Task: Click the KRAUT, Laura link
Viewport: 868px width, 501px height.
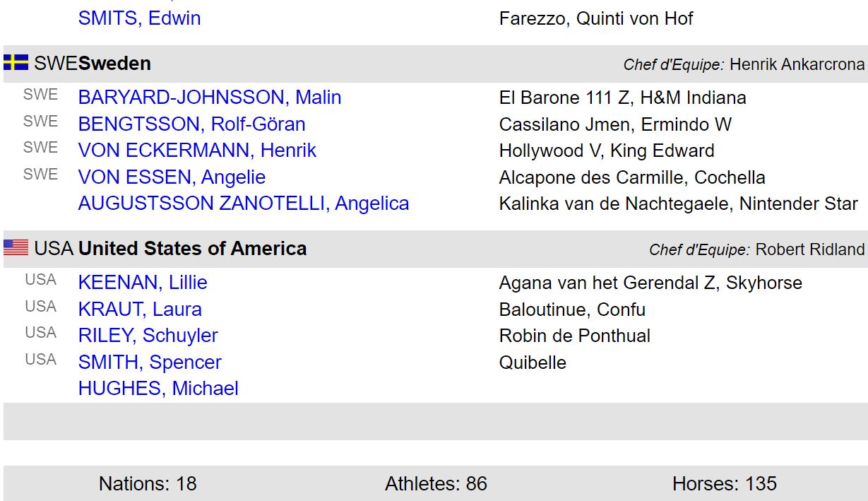Action: click(140, 310)
